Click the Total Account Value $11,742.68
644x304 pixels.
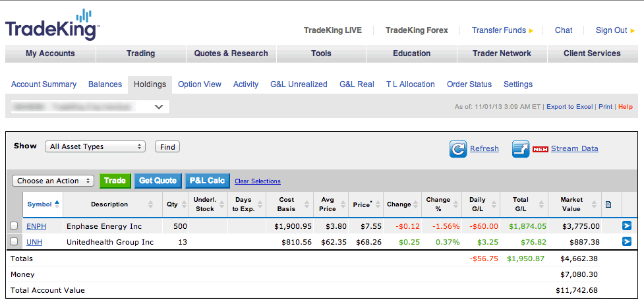point(577,290)
